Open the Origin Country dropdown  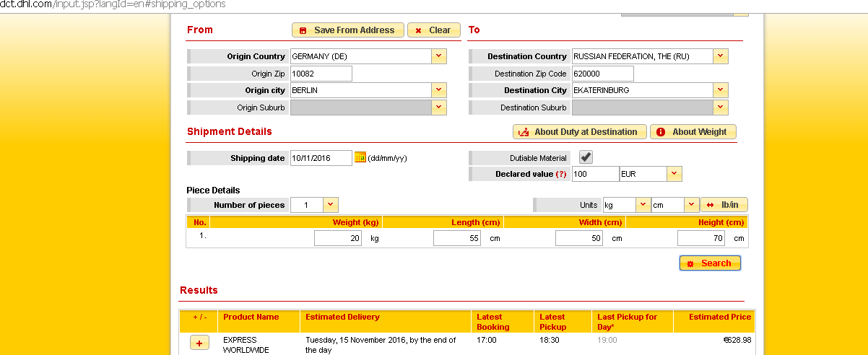(439, 56)
